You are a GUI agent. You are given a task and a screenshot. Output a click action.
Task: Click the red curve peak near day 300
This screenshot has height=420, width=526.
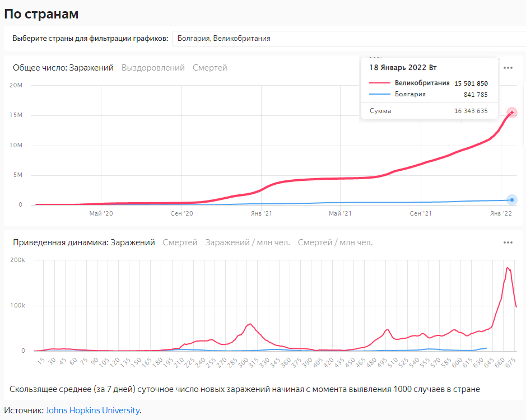click(x=250, y=324)
